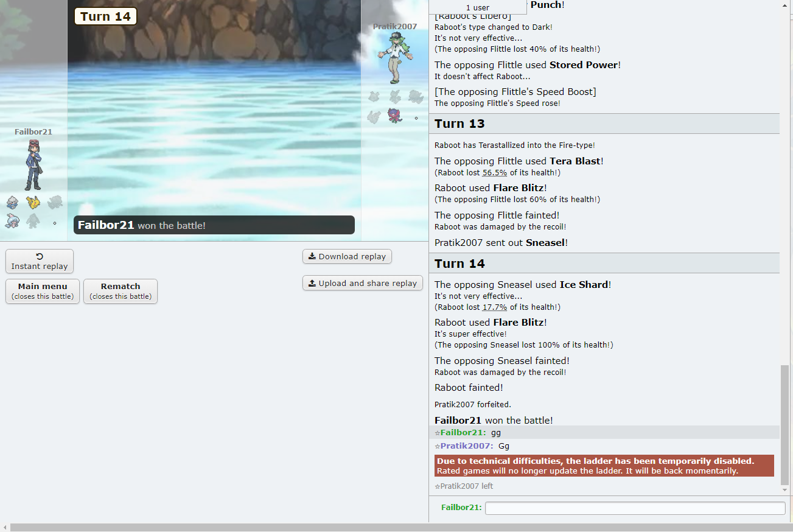Click the 'Failbor21 won the battle!' banner
793x532 pixels.
214,225
